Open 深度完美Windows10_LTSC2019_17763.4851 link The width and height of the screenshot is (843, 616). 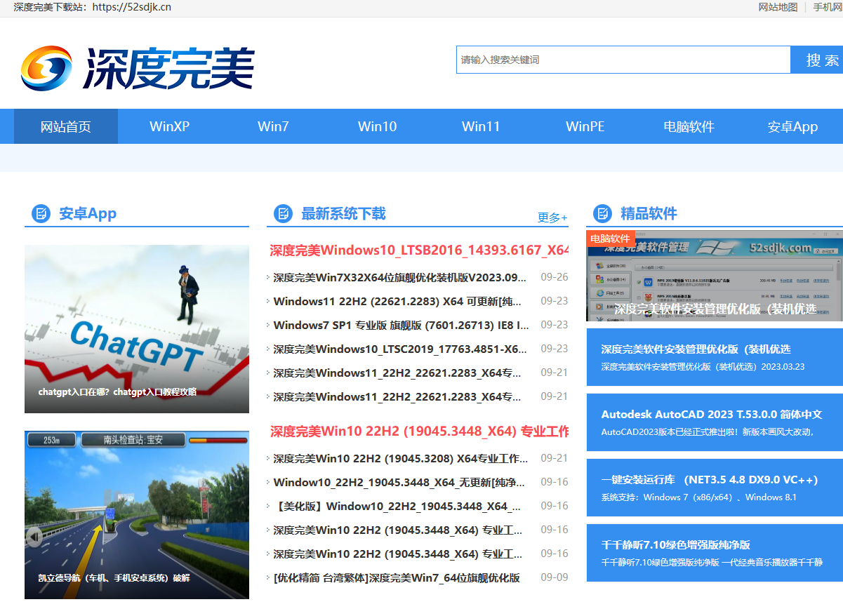tap(400, 349)
